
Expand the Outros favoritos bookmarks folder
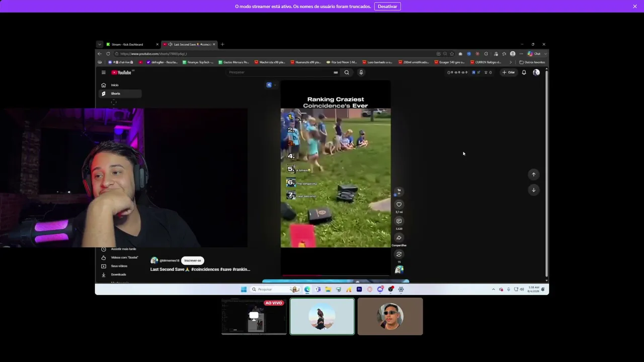coord(532,62)
